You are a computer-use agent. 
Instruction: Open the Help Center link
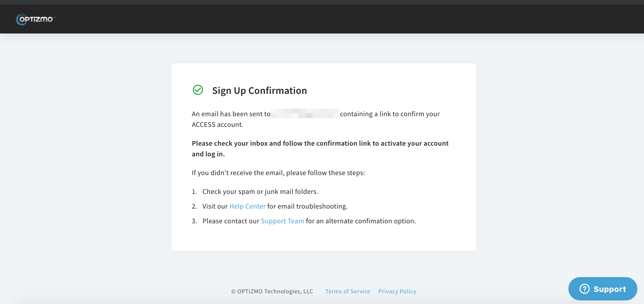pos(247,206)
